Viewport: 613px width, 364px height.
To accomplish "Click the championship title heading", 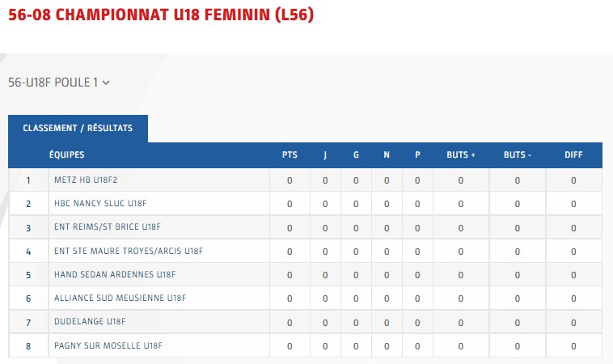I will click(x=161, y=15).
